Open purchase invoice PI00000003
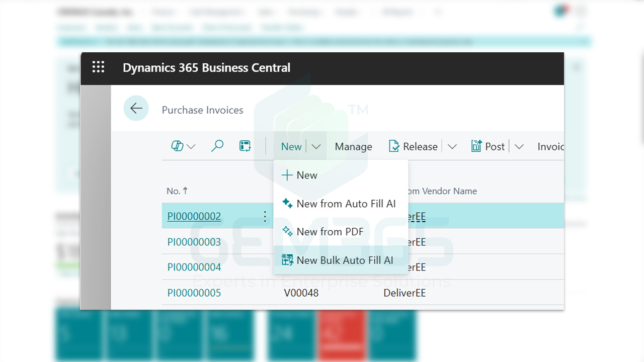 coord(194,242)
